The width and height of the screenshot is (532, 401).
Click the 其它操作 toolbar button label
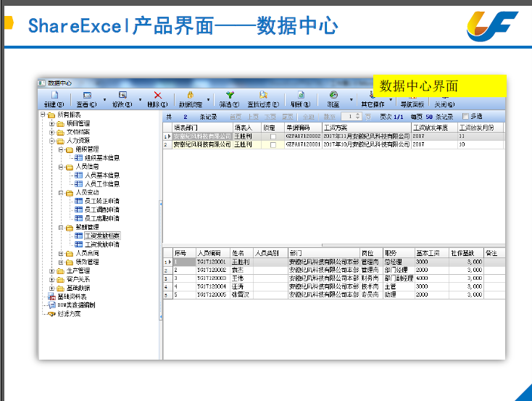coord(373,104)
